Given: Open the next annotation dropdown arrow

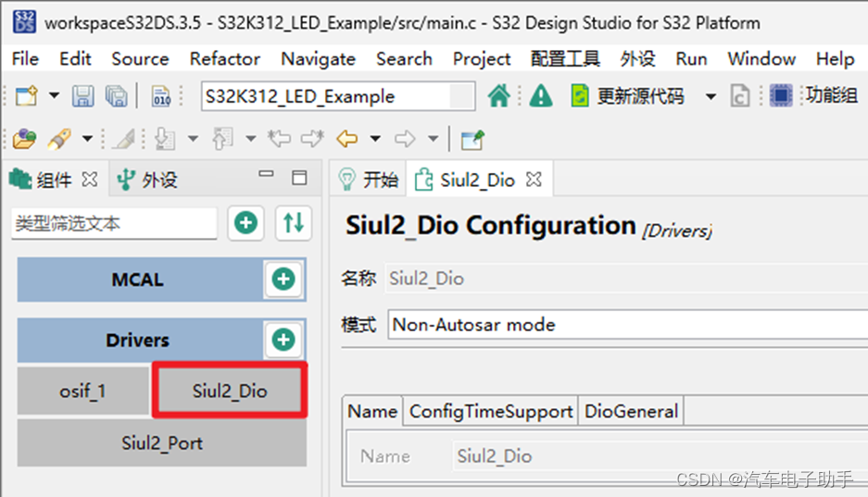Looking at the screenshot, I should [x=193, y=138].
